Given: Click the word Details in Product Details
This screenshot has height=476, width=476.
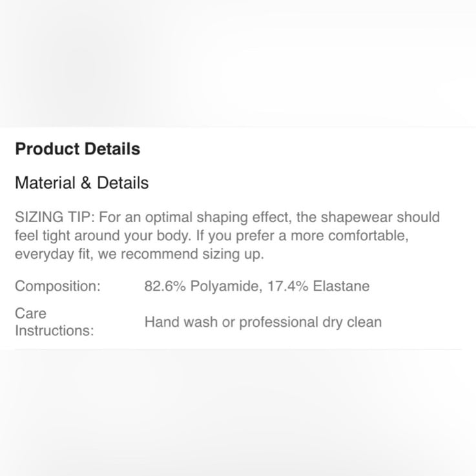Looking at the screenshot, I should [112, 149].
